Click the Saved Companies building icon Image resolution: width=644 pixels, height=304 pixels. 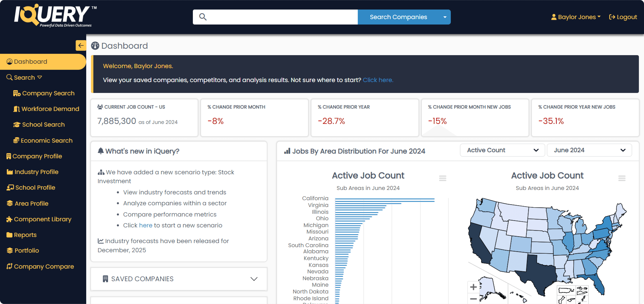pyautogui.click(x=105, y=279)
